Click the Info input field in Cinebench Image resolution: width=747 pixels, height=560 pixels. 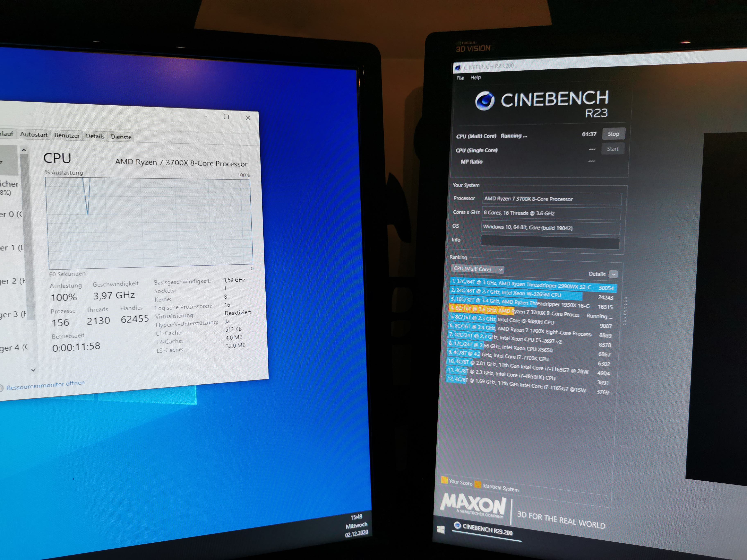click(550, 243)
